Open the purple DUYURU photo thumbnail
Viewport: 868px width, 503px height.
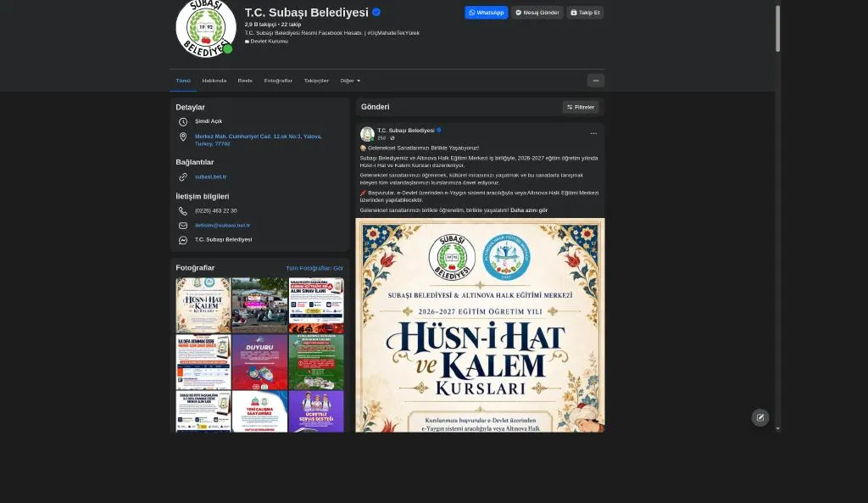259,361
